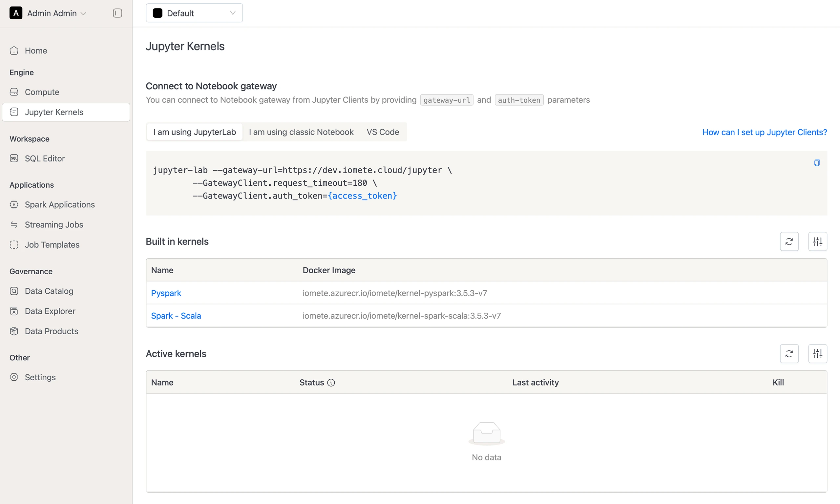
Task: Open the SQL Editor menu item
Action: tap(66, 158)
